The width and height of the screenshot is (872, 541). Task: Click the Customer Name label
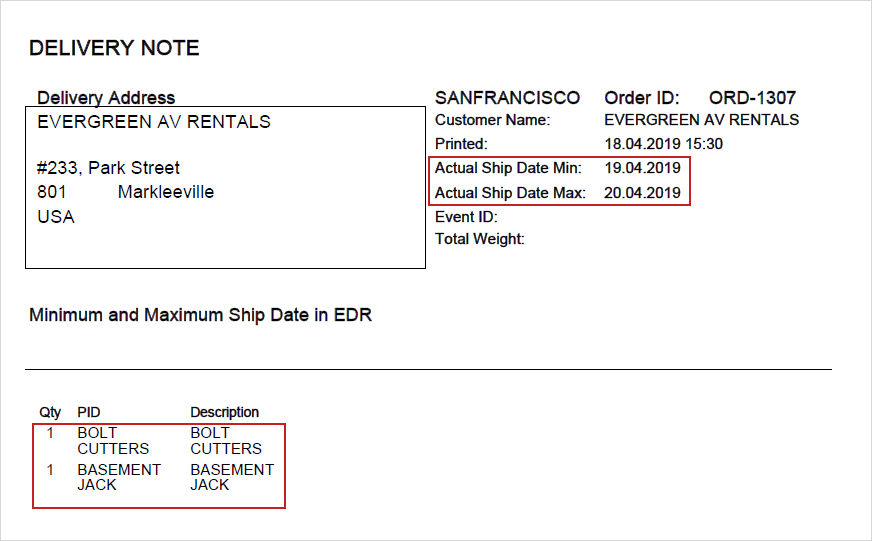(492, 120)
